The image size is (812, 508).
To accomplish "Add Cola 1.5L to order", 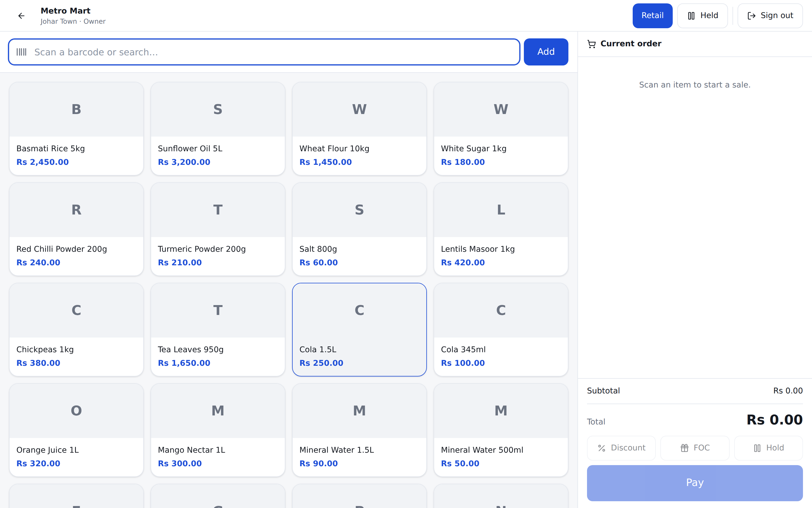I will [359, 330].
